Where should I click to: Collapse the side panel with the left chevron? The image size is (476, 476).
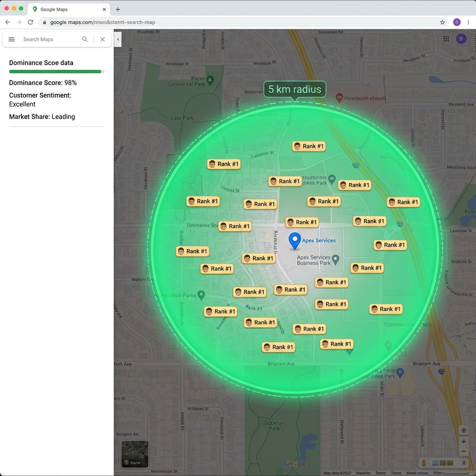pos(118,39)
